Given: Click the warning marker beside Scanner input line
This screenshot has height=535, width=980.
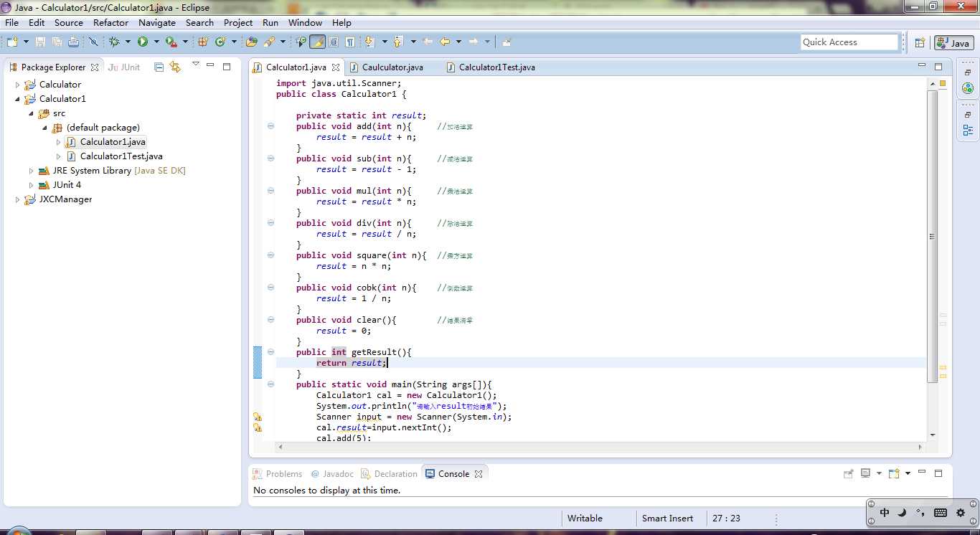Looking at the screenshot, I should [258, 417].
